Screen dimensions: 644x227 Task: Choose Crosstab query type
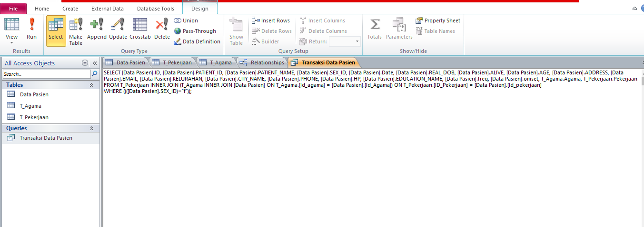pyautogui.click(x=140, y=30)
